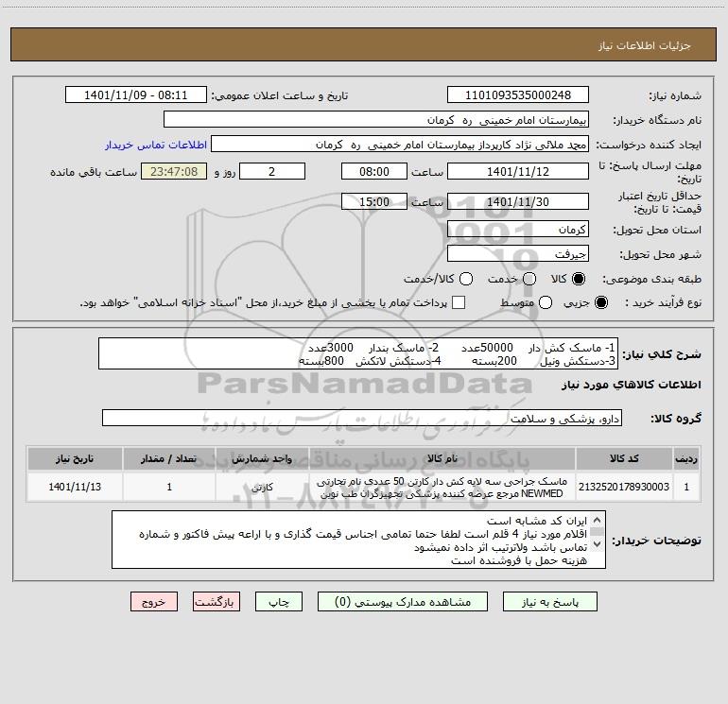Click the unit cell کارتن

point(262,487)
